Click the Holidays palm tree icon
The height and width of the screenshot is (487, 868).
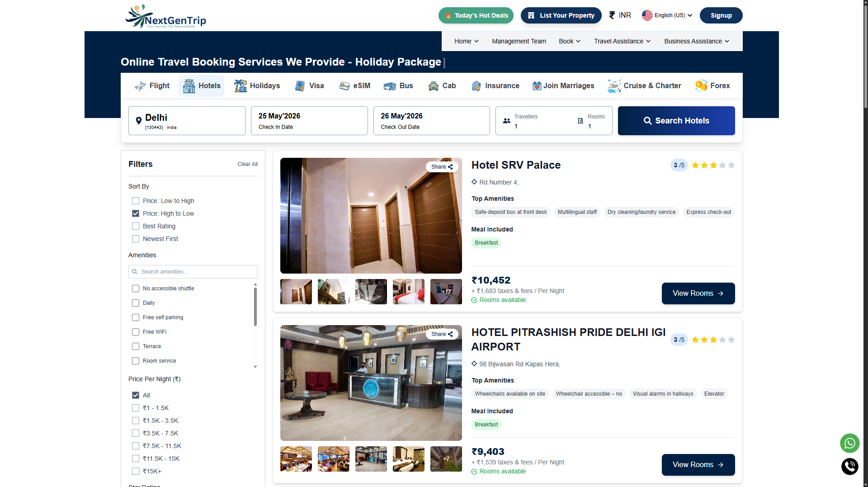tap(241, 85)
